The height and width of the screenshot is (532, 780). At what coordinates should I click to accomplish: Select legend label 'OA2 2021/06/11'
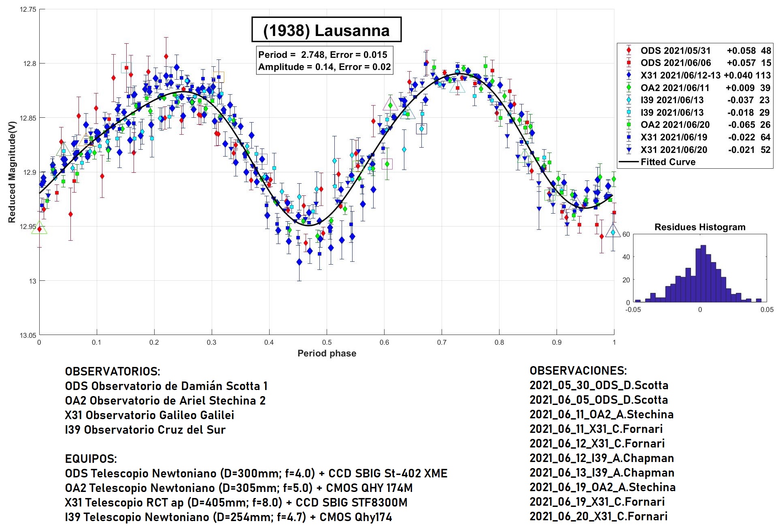[x=675, y=88]
